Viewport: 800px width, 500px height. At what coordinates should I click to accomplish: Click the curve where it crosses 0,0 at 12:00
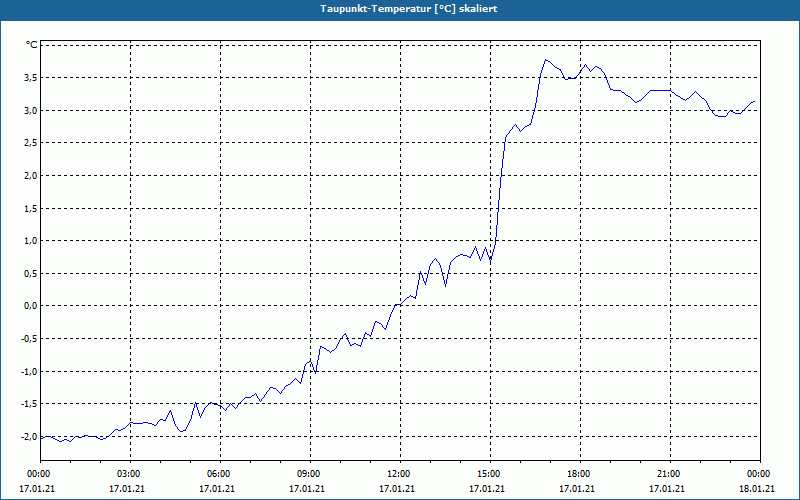399,305
